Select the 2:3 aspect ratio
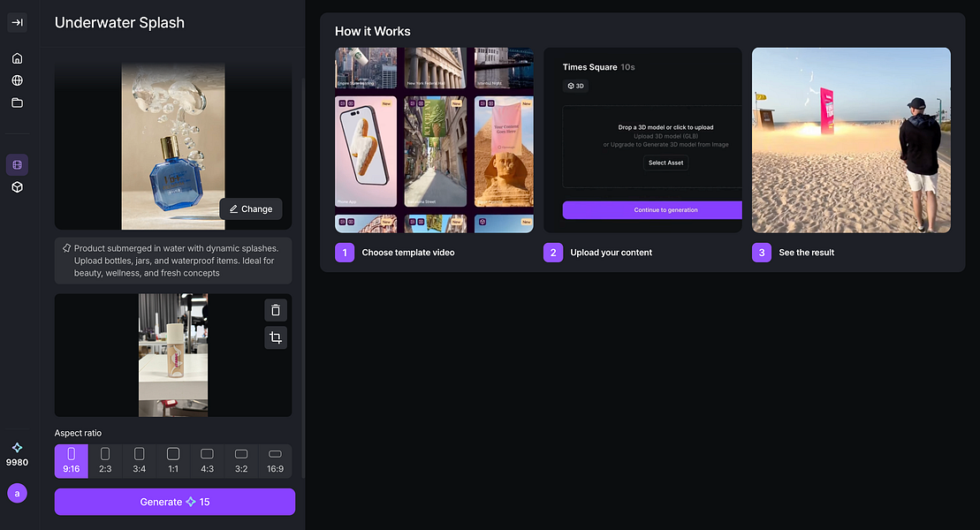980x530 pixels. pos(105,461)
